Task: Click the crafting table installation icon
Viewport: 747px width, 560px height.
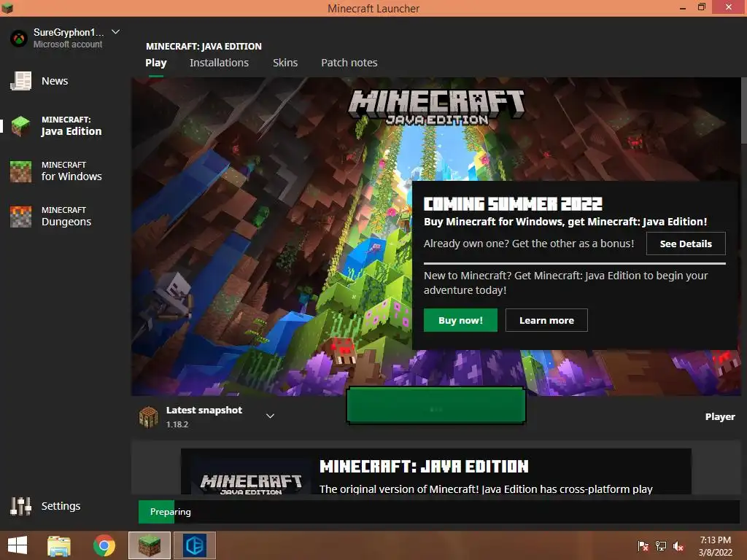Action: pos(149,416)
